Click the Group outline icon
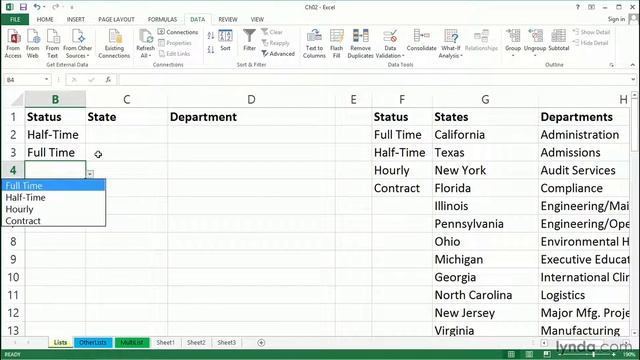 [x=513, y=42]
